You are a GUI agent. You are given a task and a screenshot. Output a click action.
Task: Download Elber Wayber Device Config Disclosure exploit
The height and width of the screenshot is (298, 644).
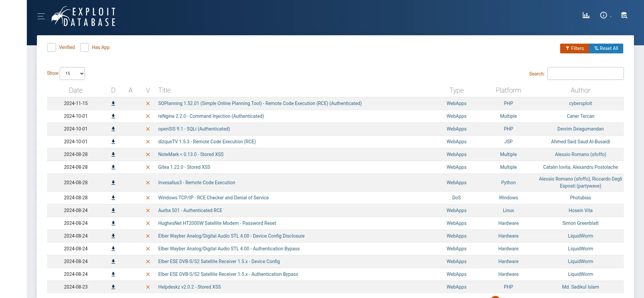coord(113,236)
